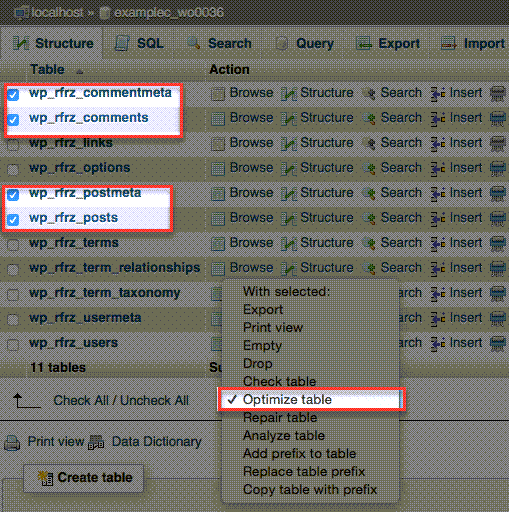Click Browse icon for wp_rfrz_links
This screenshot has width=509, height=512.
click(218, 144)
